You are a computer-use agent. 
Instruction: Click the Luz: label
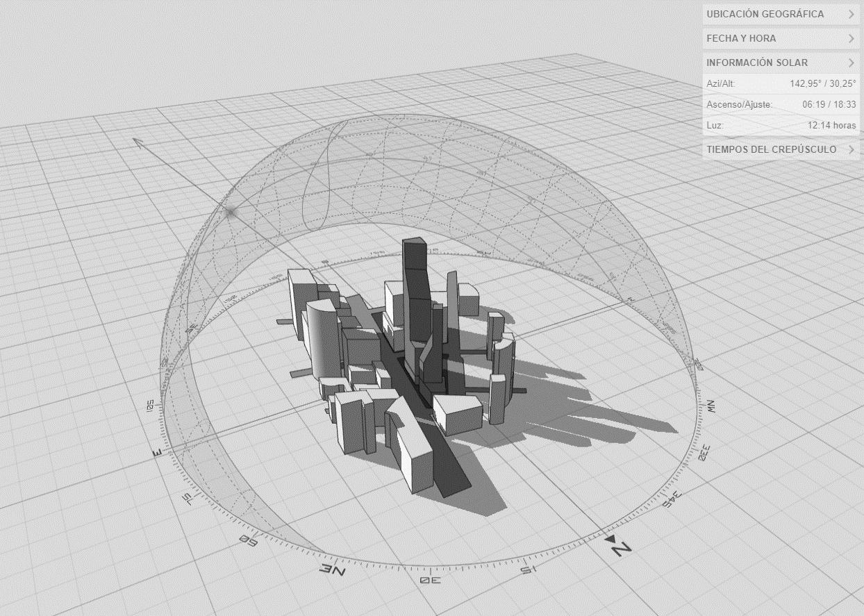715,126
